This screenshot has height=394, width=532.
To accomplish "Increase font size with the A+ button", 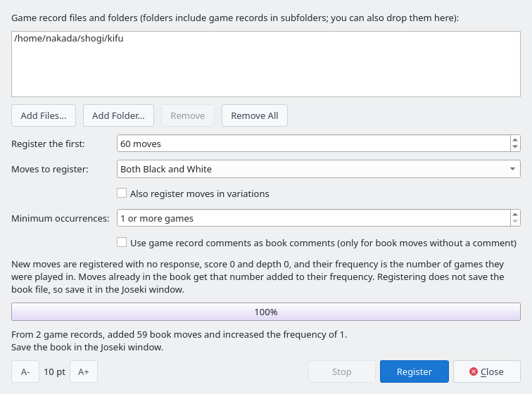I will (x=84, y=371).
